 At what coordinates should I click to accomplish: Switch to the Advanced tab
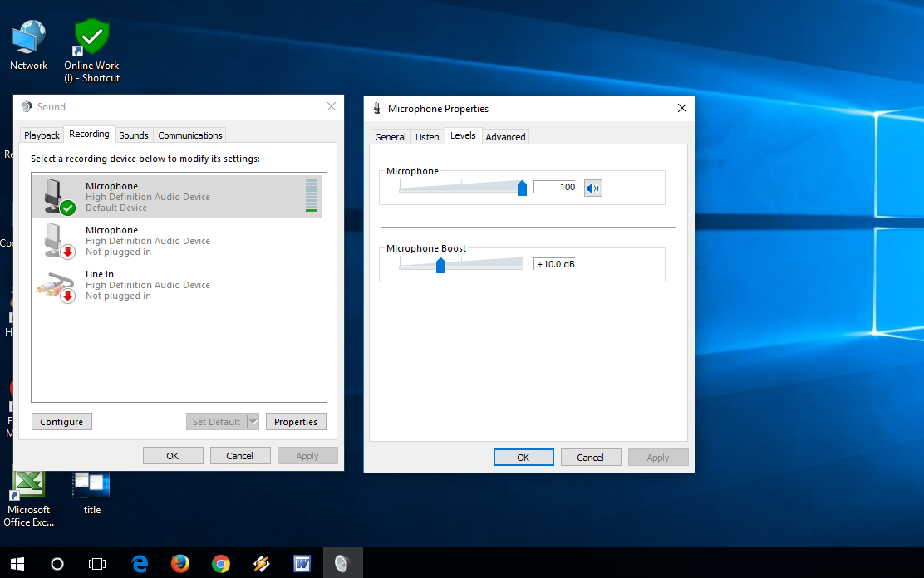(504, 136)
